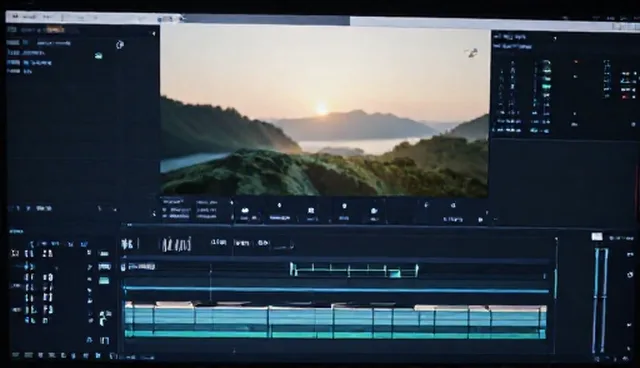Click the small teal icon in the upper-left panel
The image size is (640, 368).
tap(98, 56)
